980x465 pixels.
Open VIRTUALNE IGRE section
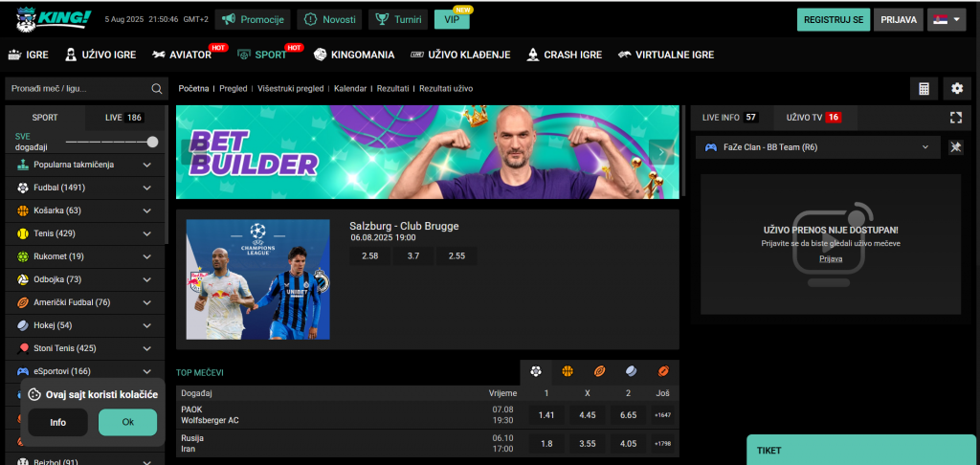[666, 55]
